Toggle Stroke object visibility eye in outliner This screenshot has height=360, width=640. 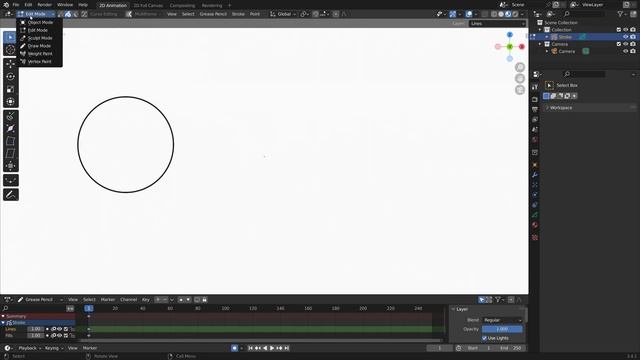pyautogui.click(x=625, y=37)
